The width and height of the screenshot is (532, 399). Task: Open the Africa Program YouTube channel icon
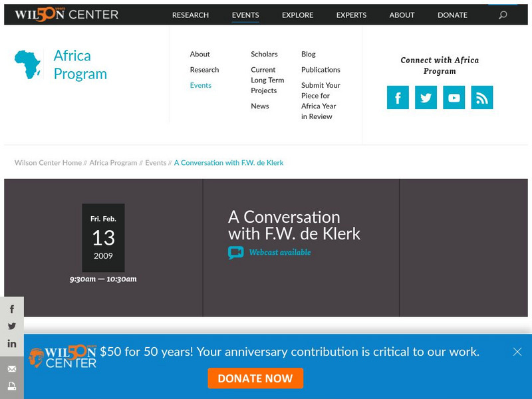pos(454,97)
